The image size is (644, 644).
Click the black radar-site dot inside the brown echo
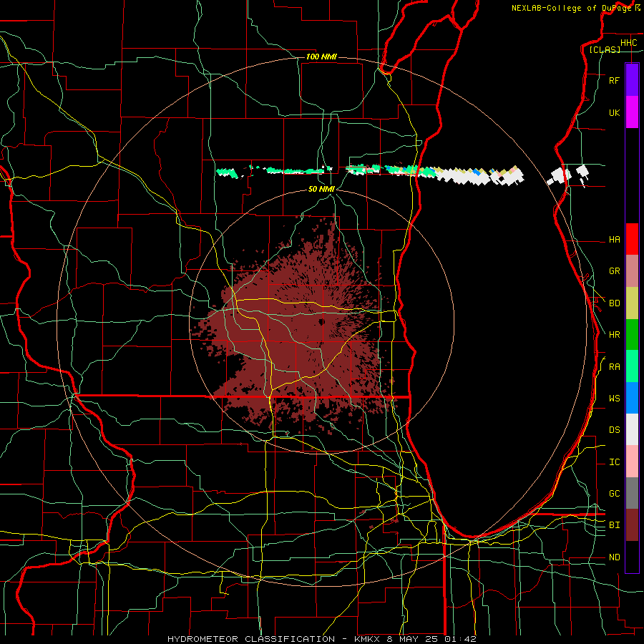click(x=321, y=321)
